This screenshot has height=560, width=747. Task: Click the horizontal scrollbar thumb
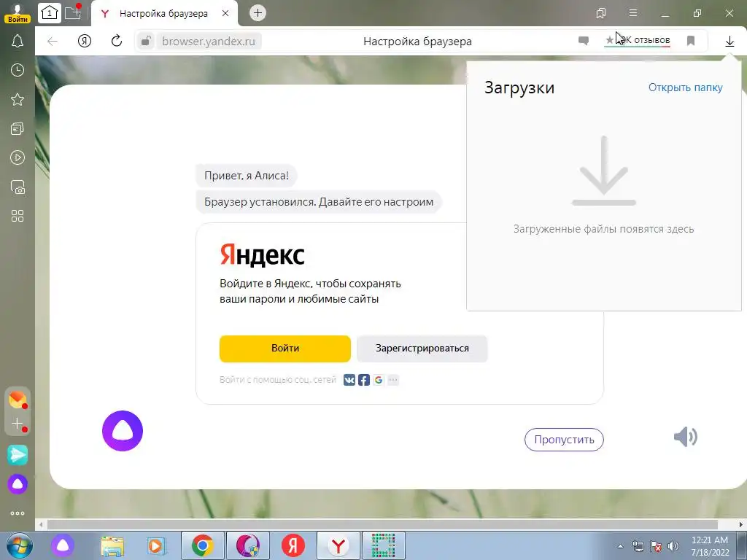pos(382,524)
